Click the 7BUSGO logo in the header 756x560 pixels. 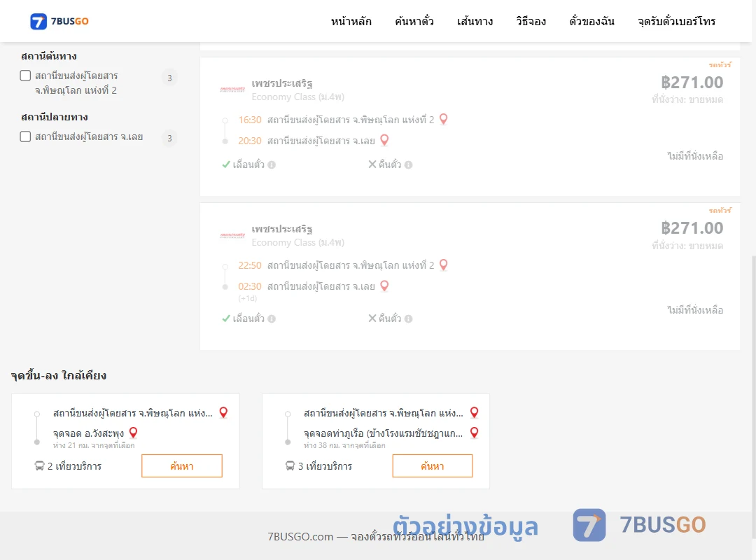click(59, 21)
